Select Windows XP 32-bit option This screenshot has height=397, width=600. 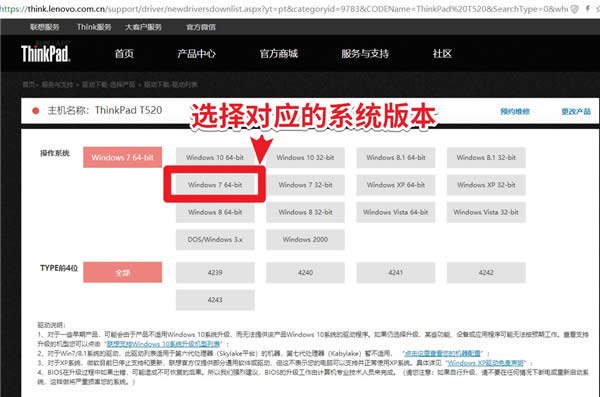tap(486, 185)
